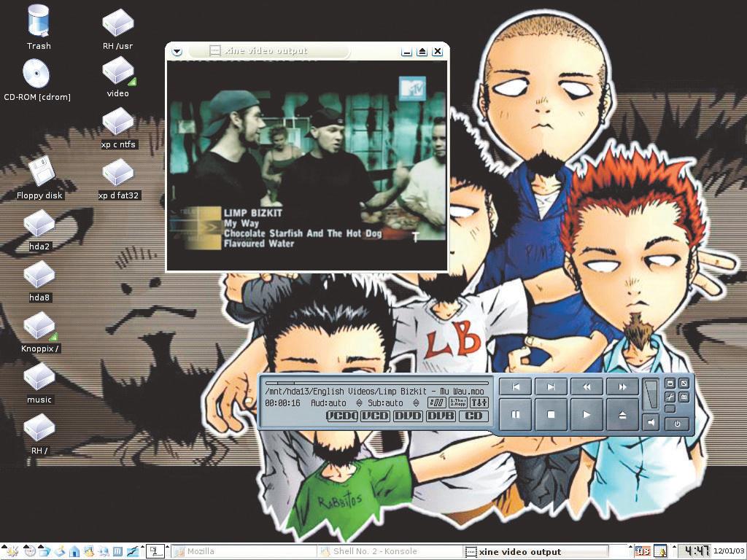Open the xp d fat32 drive icon
The image size is (747, 560).
pyautogui.click(x=118, y=179)
